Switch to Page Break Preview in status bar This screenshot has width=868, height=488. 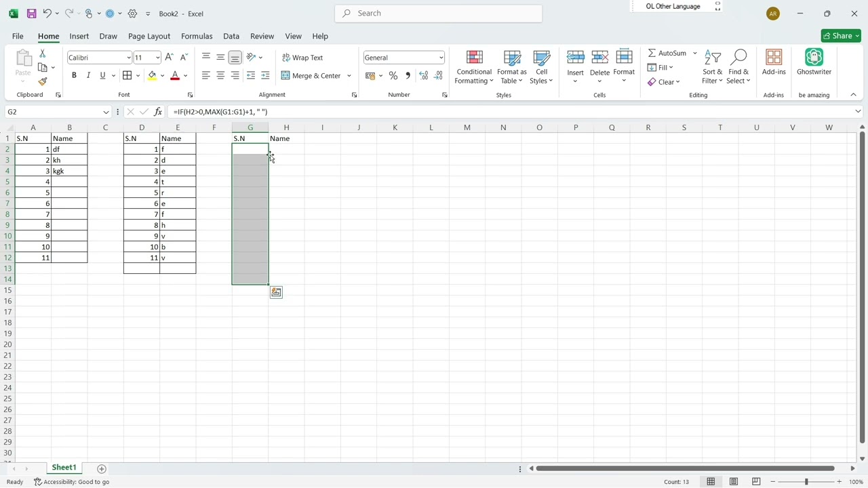[x=756, y=482]
